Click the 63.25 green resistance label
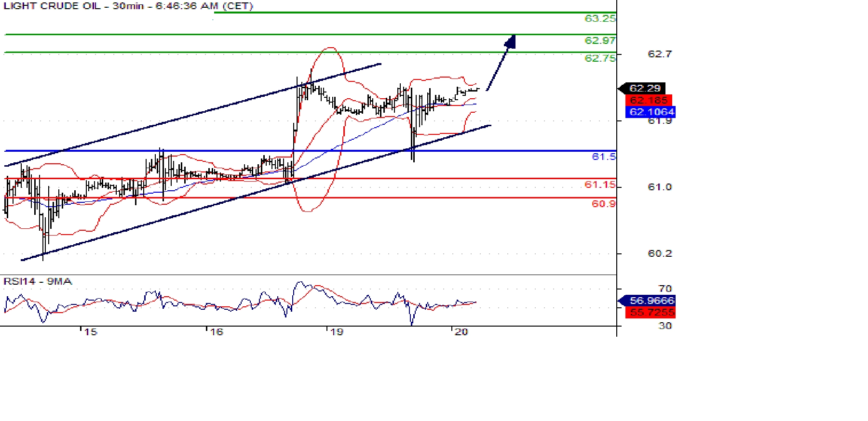The width and height of the screenshot is (868, 421). [599, 18]
